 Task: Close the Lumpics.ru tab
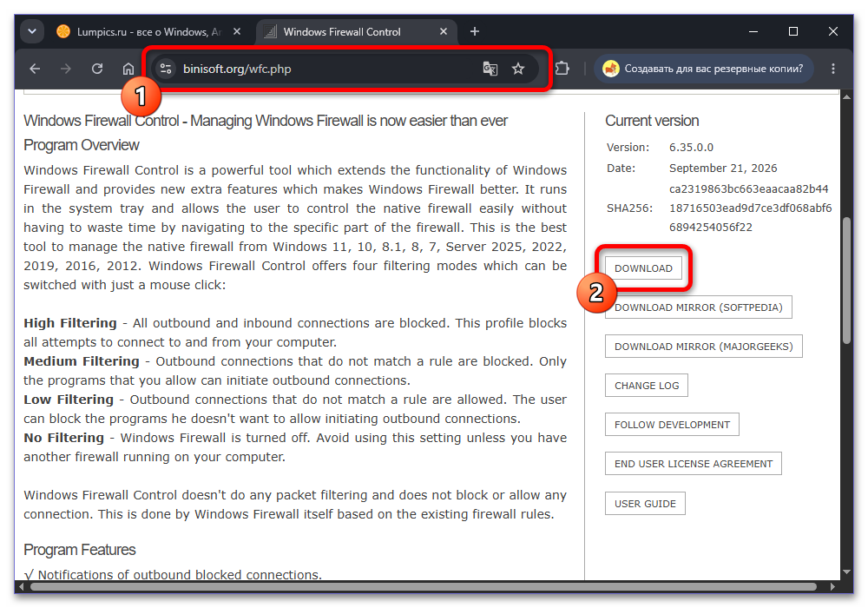click(237, 31)
